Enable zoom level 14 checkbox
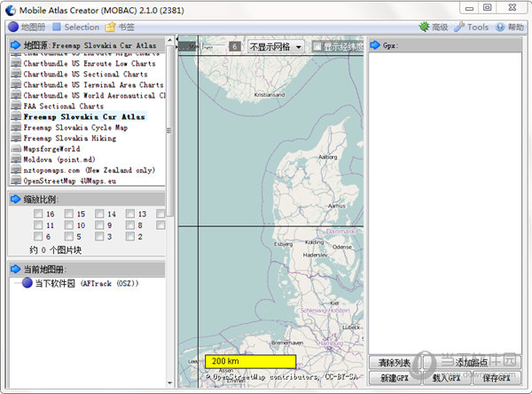The image size is (532, 394). 99,214
